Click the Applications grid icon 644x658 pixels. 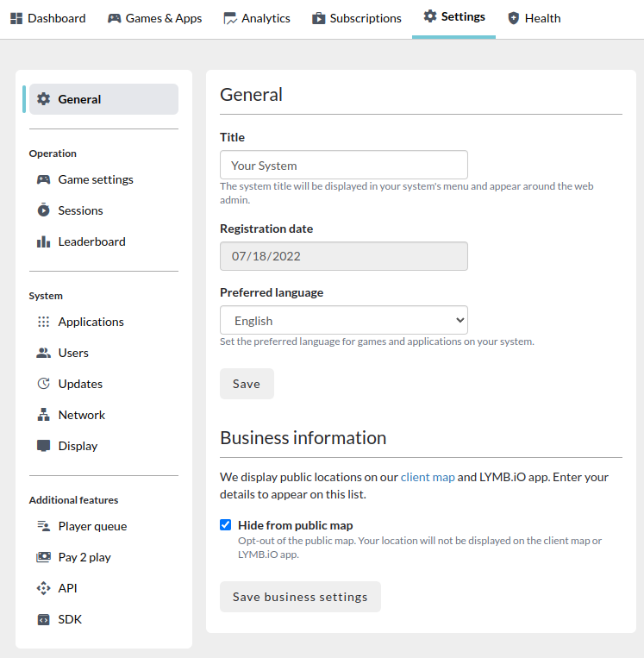pyautogui.click(x=43, y=322)
